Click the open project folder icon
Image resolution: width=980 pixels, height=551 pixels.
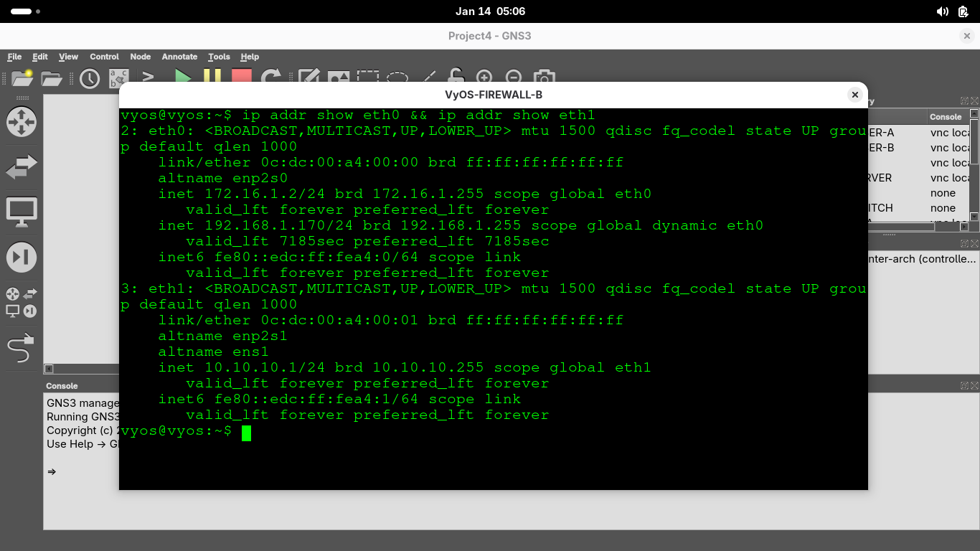coord(52,78)
